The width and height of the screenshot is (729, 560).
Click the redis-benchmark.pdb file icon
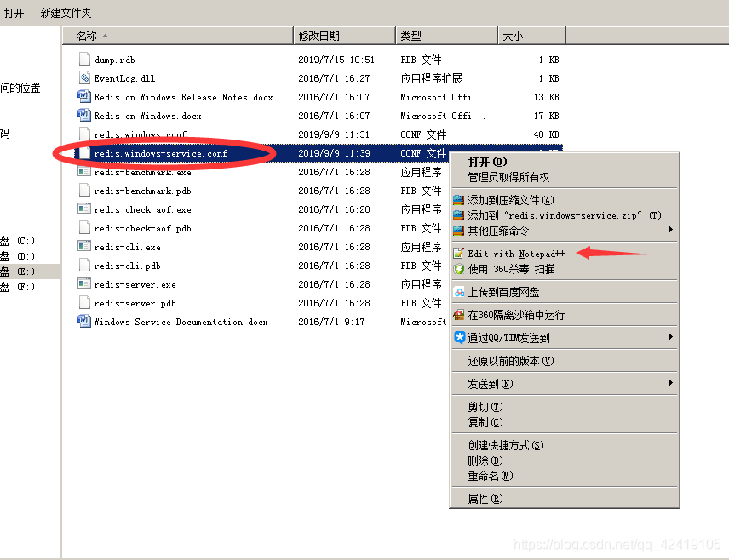point(84,190)
